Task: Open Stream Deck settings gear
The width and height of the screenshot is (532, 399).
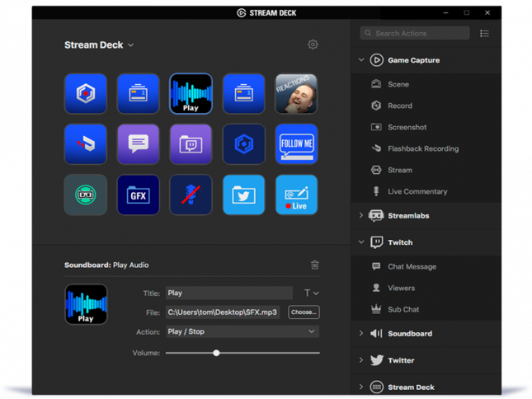Action: 313,45
